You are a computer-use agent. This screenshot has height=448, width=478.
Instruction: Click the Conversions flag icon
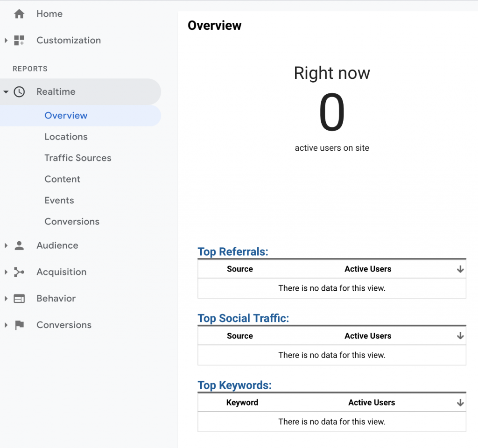click(19, 325)
